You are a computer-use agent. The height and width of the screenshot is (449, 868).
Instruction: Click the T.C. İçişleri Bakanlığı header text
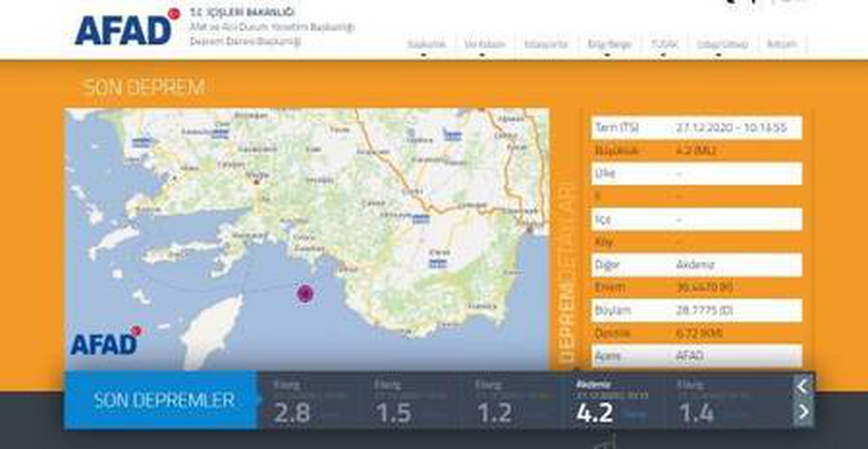(x=242, y=13)
